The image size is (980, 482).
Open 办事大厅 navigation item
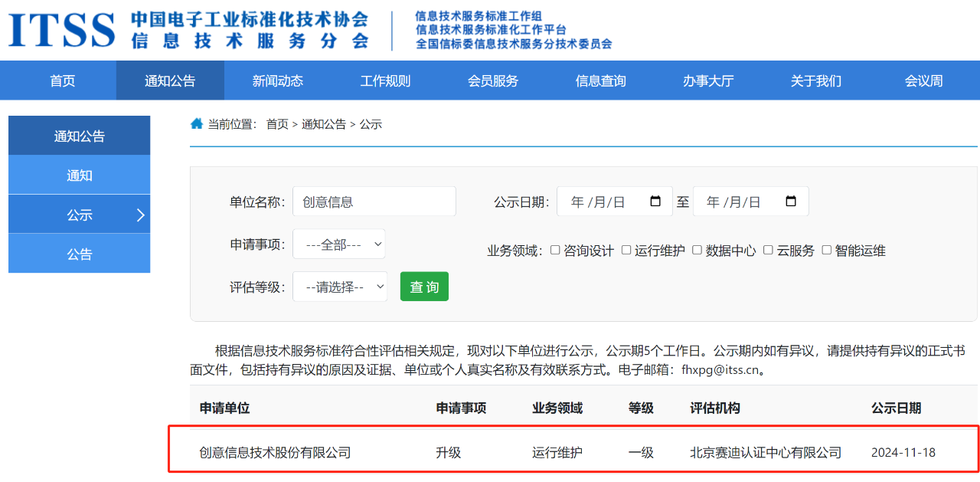click(x=708, y=80)
